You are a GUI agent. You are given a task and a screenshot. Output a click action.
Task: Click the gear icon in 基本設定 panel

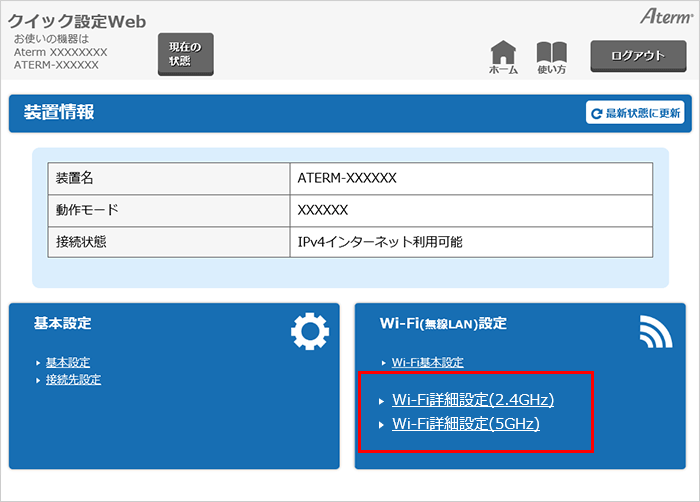point(309,332)
